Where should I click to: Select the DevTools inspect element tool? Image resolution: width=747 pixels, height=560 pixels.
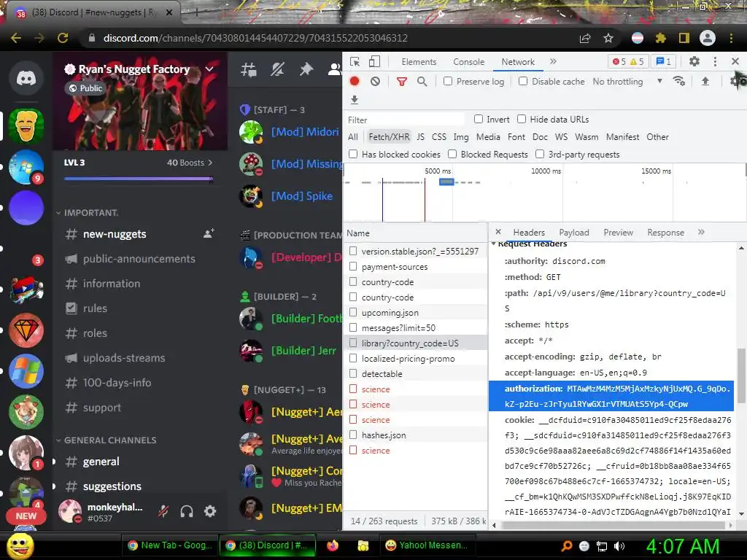[x=355, y=62]
